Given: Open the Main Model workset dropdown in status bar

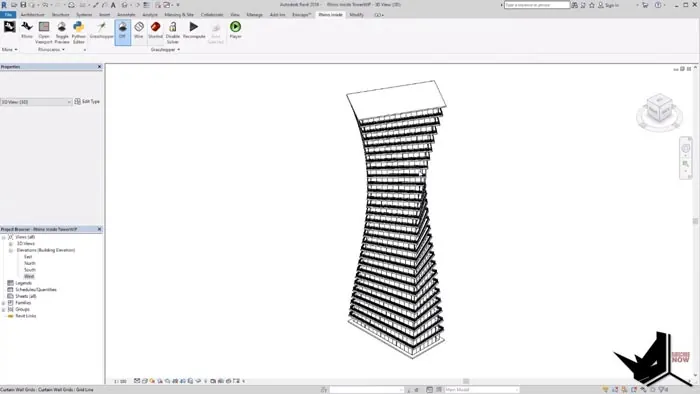Looking at the screenshot, I should pos(482,390).
